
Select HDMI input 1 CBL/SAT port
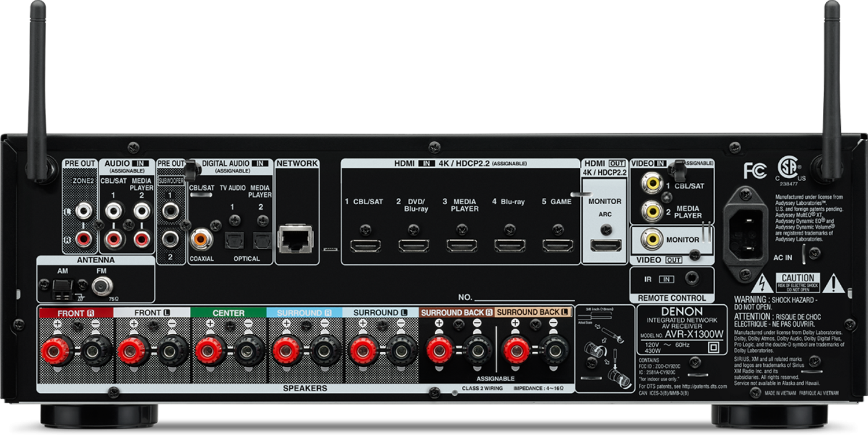point(365,245)
